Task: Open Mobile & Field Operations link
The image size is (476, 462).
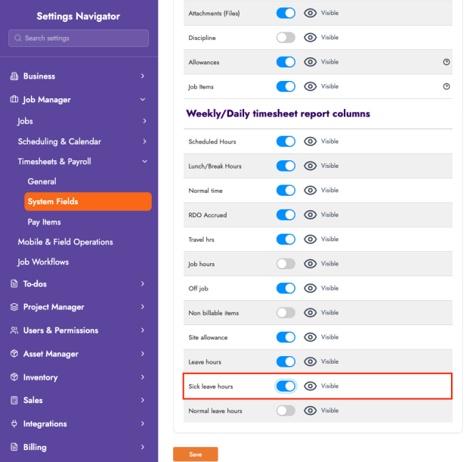Action: click(x=65, y=242)
